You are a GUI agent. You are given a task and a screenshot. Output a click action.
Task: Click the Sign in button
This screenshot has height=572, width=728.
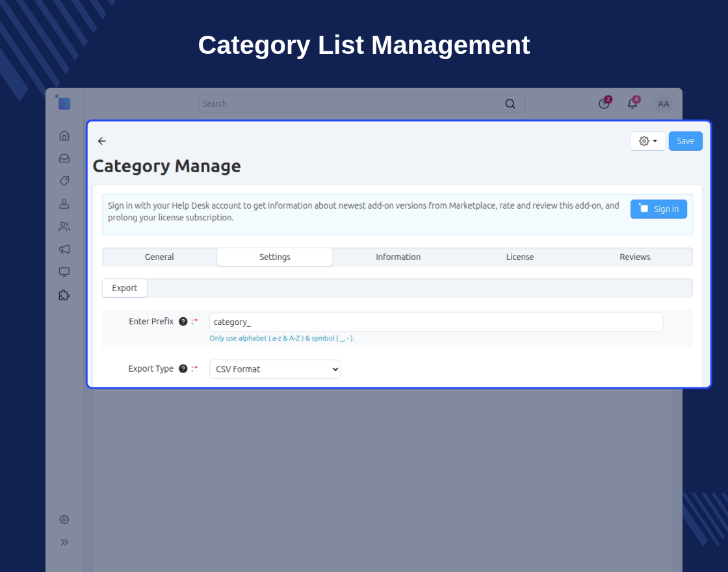[658, 209]
